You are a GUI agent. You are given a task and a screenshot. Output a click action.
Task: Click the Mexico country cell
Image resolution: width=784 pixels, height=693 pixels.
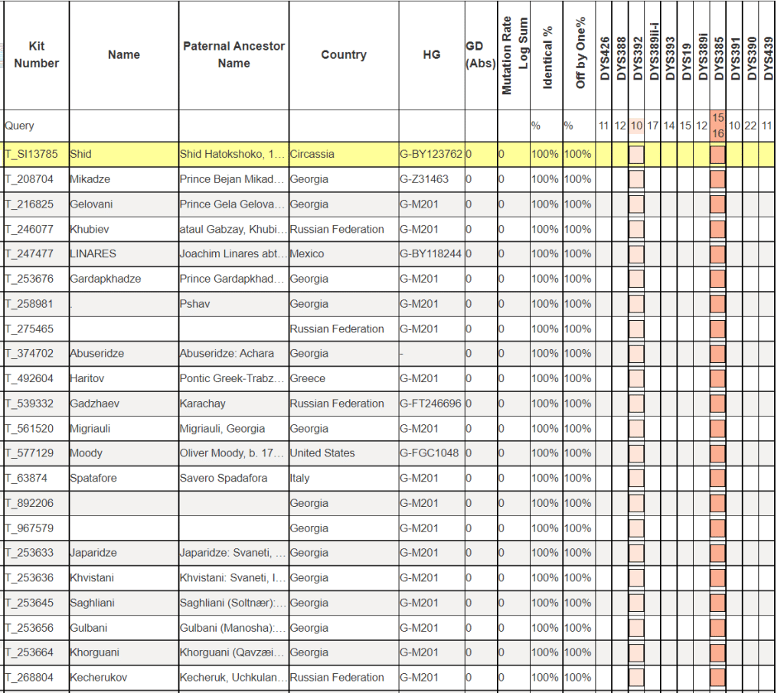(x=307, y=253)
